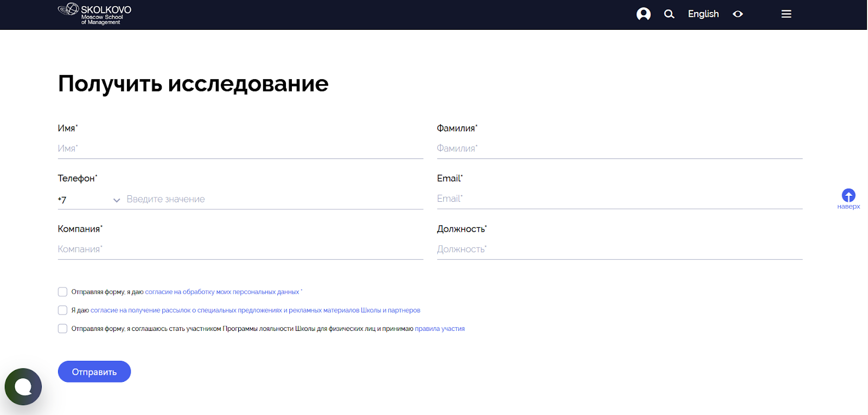Expand the +7 phone country code dropdown
The height and width of the screenshot is (415, 868).
(90, 200)
